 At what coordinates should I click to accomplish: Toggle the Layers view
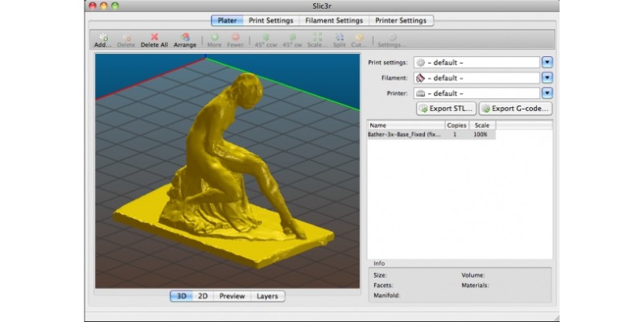tap(267, 296)
